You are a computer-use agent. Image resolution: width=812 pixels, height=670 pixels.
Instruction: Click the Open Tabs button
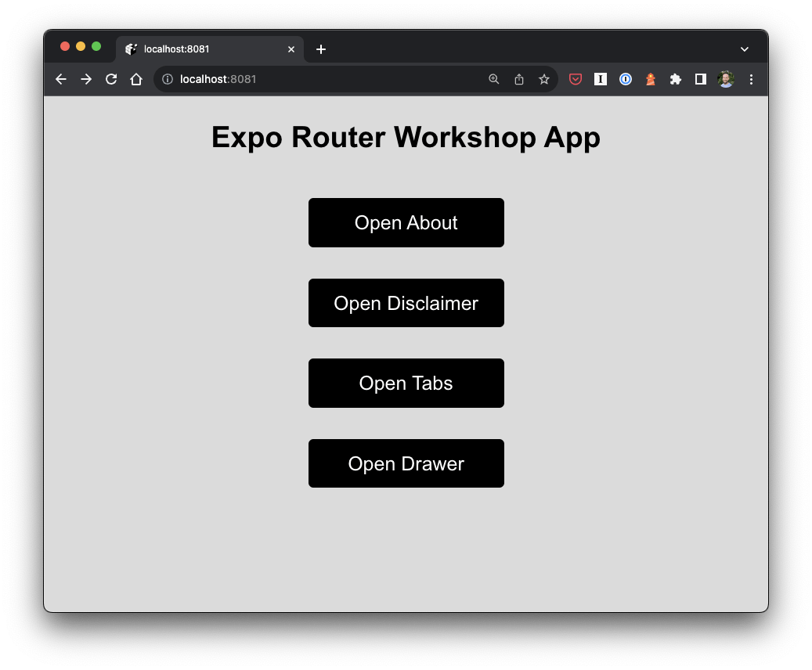click(406, 384)
